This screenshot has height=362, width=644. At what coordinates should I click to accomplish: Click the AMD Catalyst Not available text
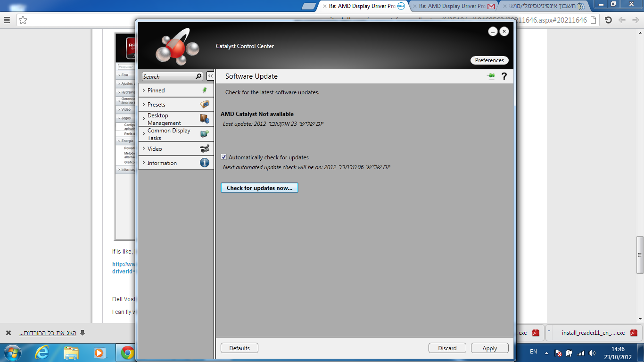tap(257, 114)
